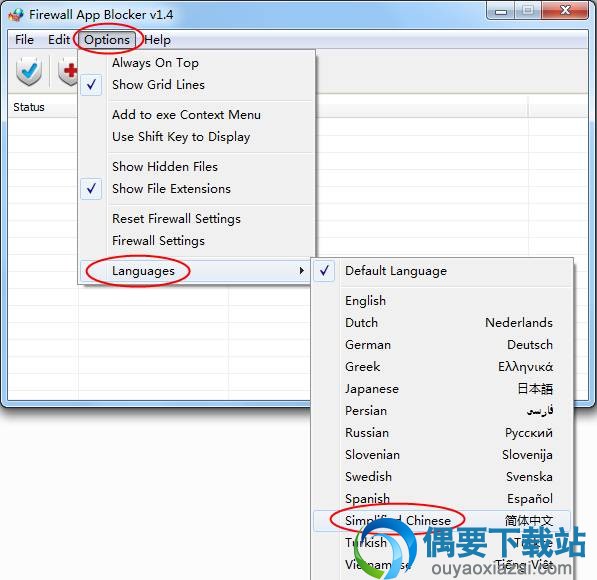
Task: Pick Persian language entry
Action: [442, 411]
